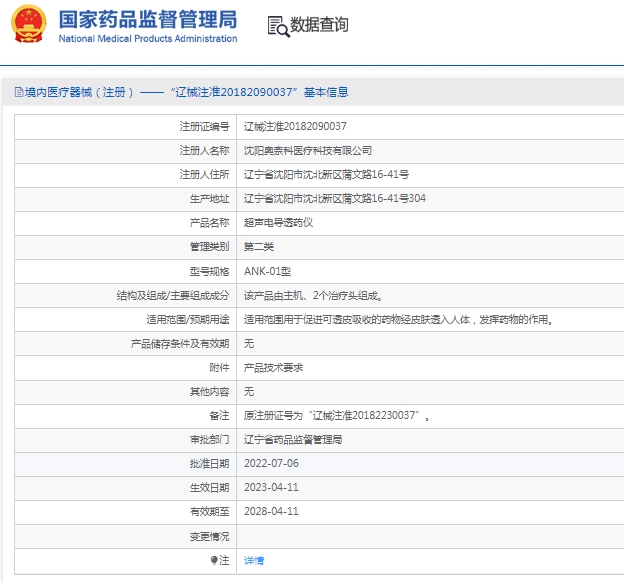
Task: Select 沈阳奥奈科医疗科技有限公司 company name
Action: coord(308,150)
